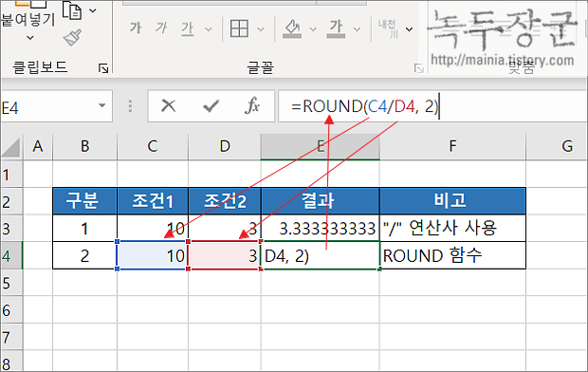Image resolution: width=588 pixels, height=372 pixels.
Task: Click the 조건2 header cell
Action: coord(225,201)
